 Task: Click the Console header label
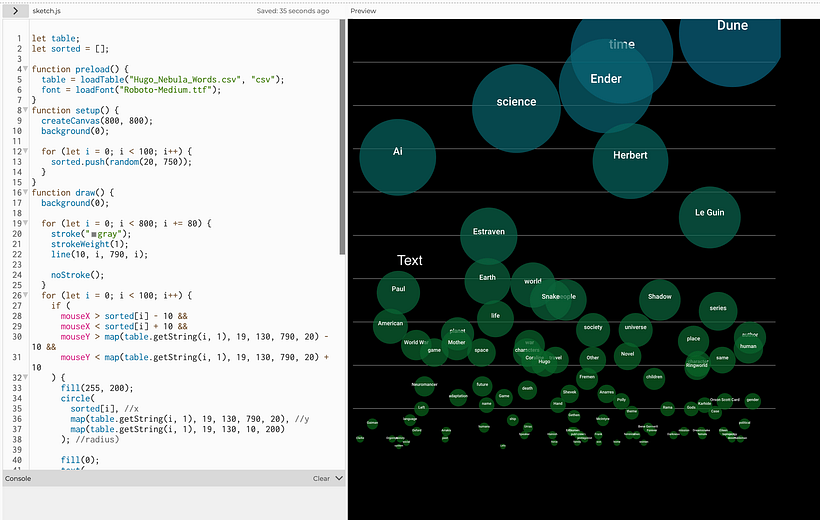tap(18, 478)
